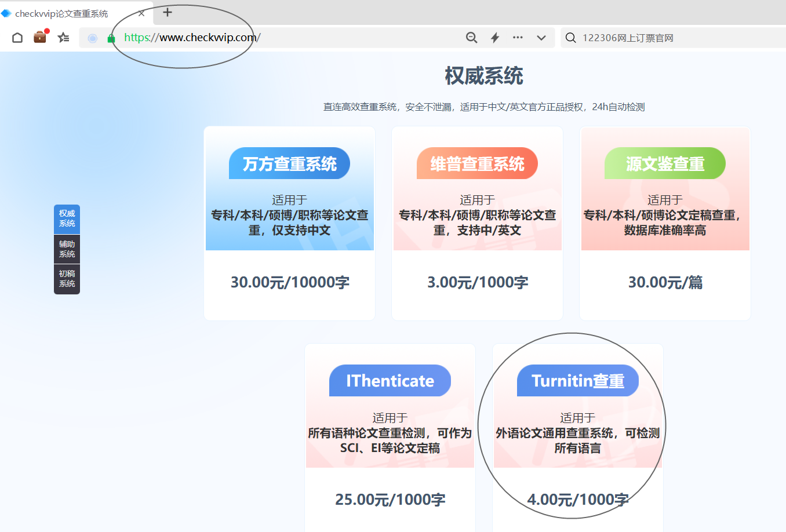Click the zoom-out magnifier icon
This screenshot has height=532, width=786.
click(x=472, y=38)
